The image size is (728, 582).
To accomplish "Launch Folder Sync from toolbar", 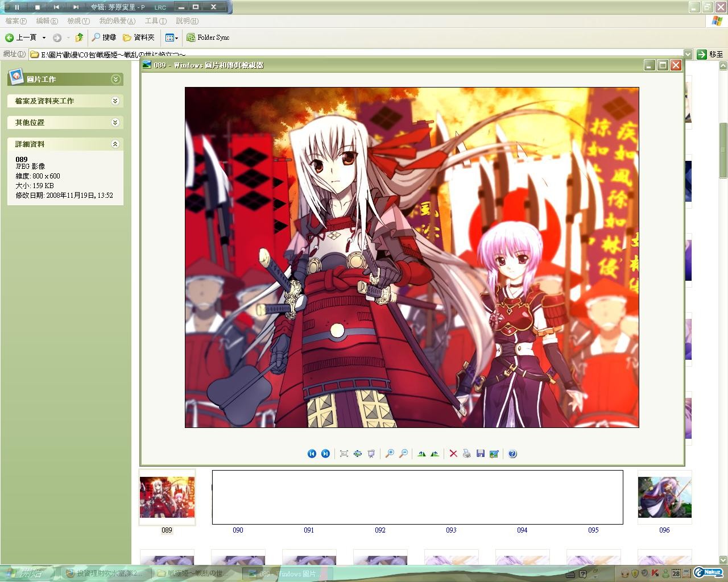I will click(x=208, y=38).
